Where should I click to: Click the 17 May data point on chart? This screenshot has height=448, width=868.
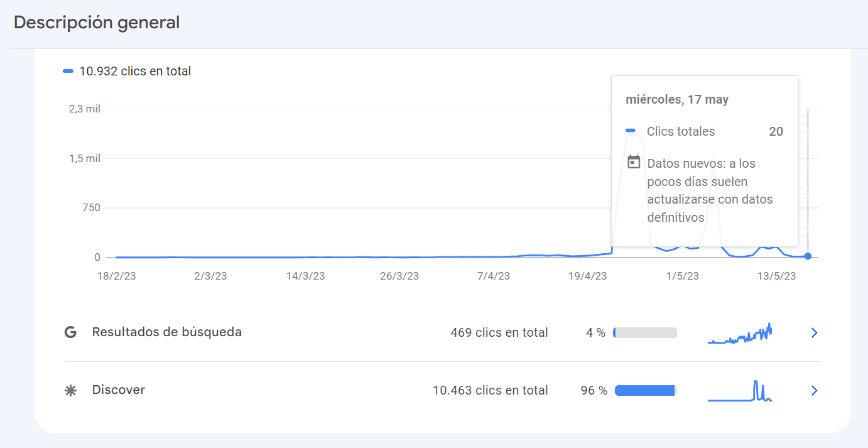(x=808, y=256)
